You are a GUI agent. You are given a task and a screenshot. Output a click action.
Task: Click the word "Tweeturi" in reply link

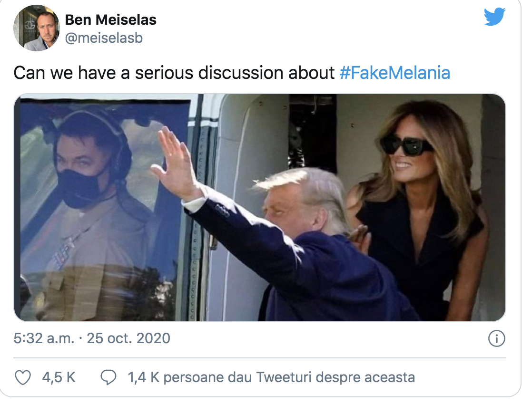point(283,377)
